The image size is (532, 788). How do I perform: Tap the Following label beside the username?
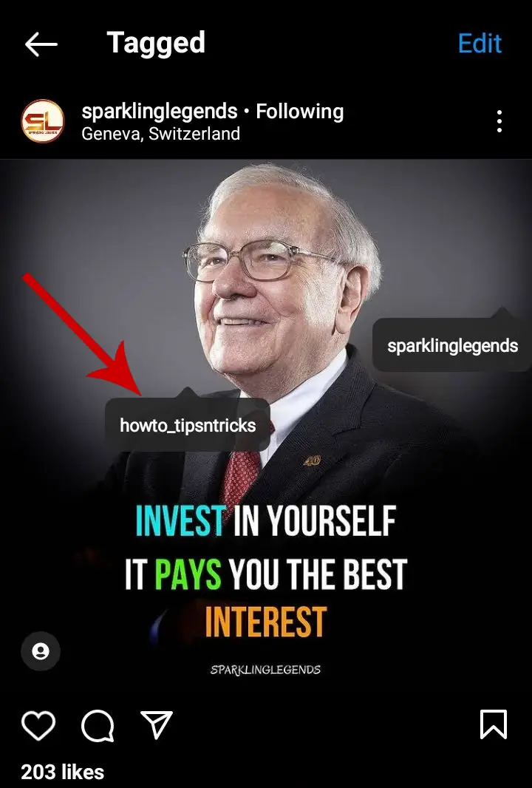(x=300, y=111)
